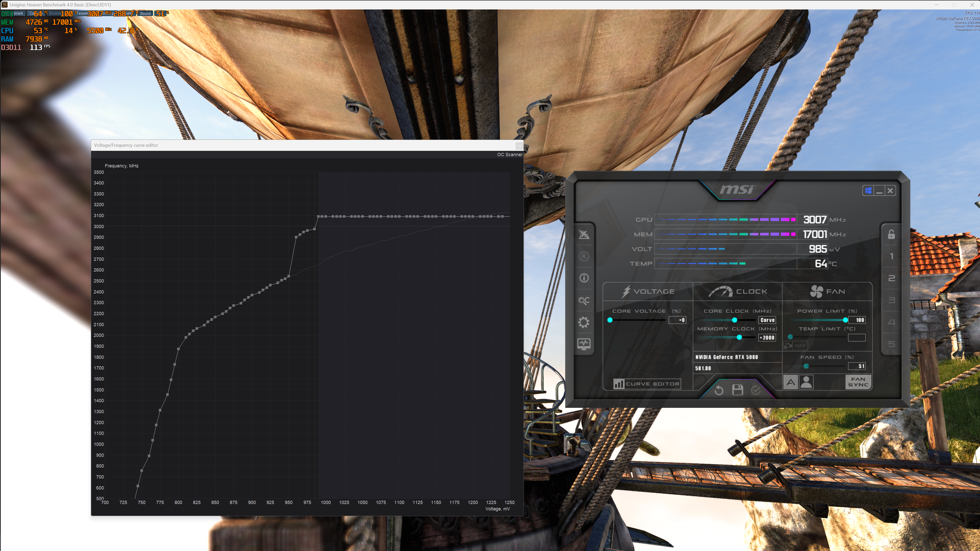This screenshot has height=551, width=980.
Task: Click the 'NVIDIA GeForce RTX 5080' label
Action: coord(727,358)
